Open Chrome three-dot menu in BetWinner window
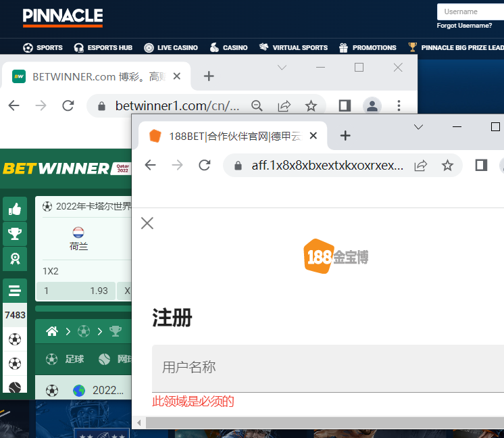This screenshot has width=504, height=438. click(x=399, y=105)
